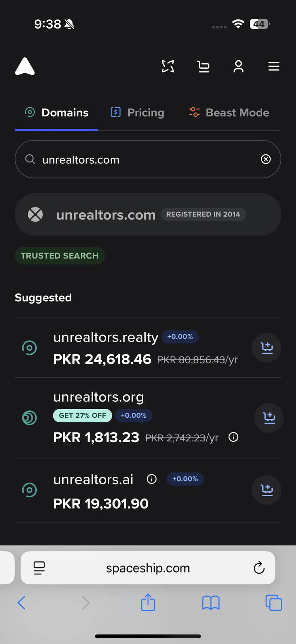The width and height of the screenshot is (296, 644).
Task: Show info for unrealtors.org pricing
Action: (233, 437)
